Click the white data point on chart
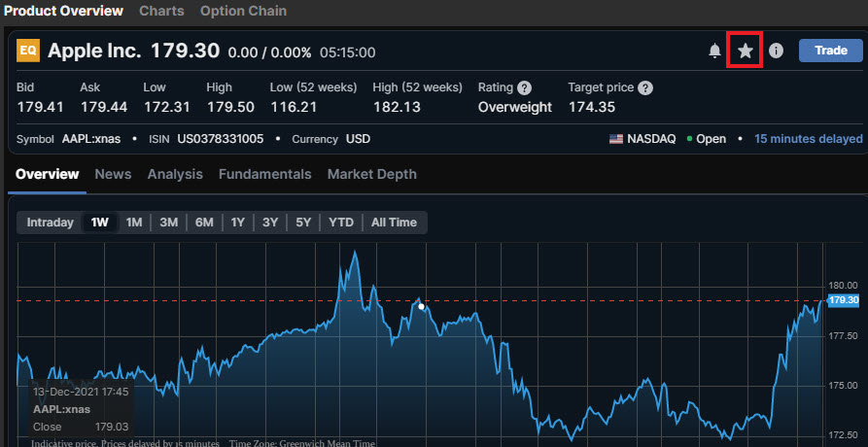This screenshot has width=868, height=447. (421, 306)
